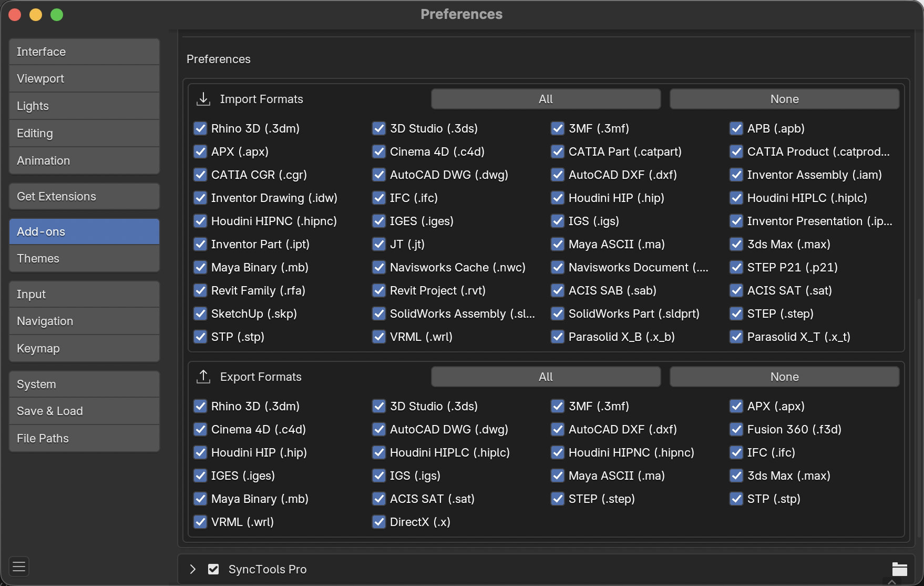The width and height of the screenshot is (924, 586).
Task: Open the Themes preferences section
Action: [x=84, y=258]
